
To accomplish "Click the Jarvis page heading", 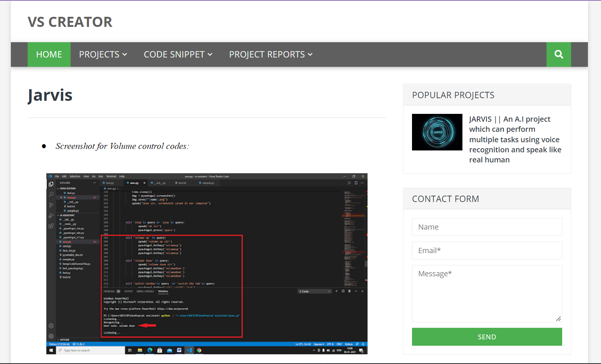I will click(x=50, y=95).
